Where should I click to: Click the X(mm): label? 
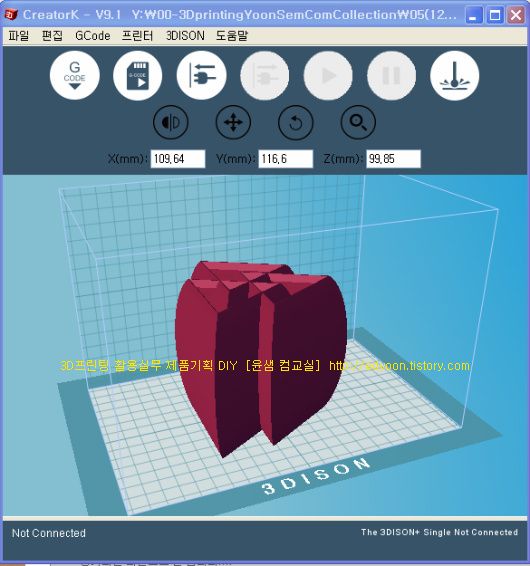(127, 159)
